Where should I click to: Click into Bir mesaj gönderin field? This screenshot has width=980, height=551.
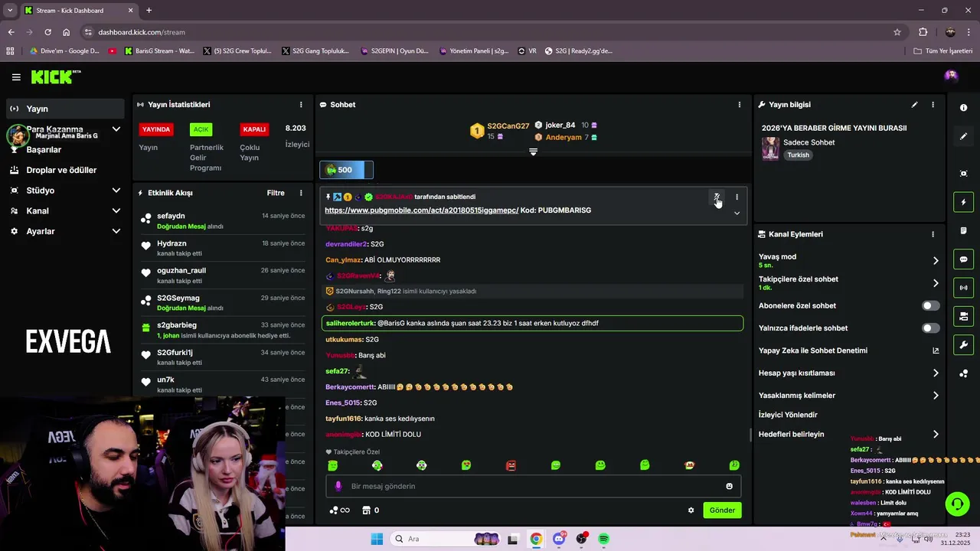[x=533, y=486]
